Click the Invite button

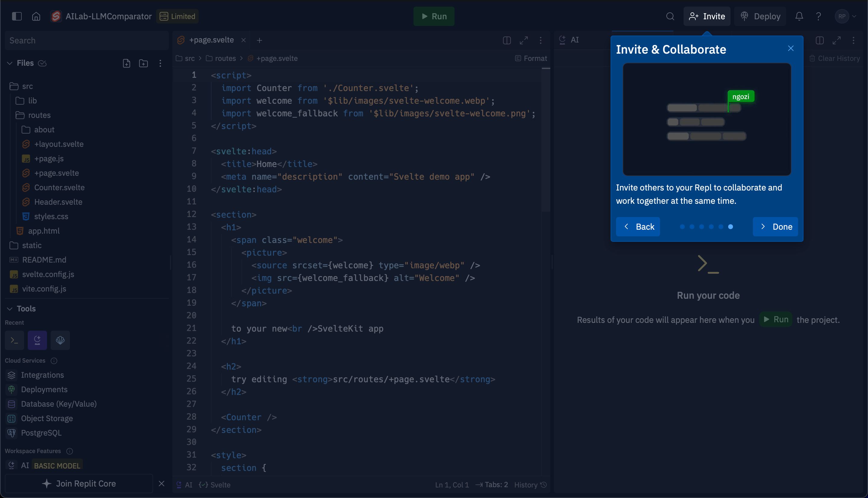pyautogui.click(x=707, y=16)
